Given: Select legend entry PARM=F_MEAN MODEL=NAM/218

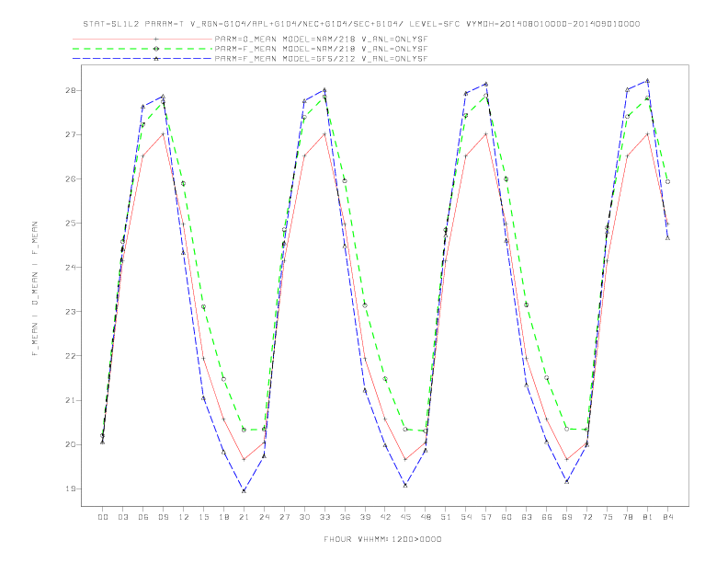Looking at the screenshot, I should [321, 49].
